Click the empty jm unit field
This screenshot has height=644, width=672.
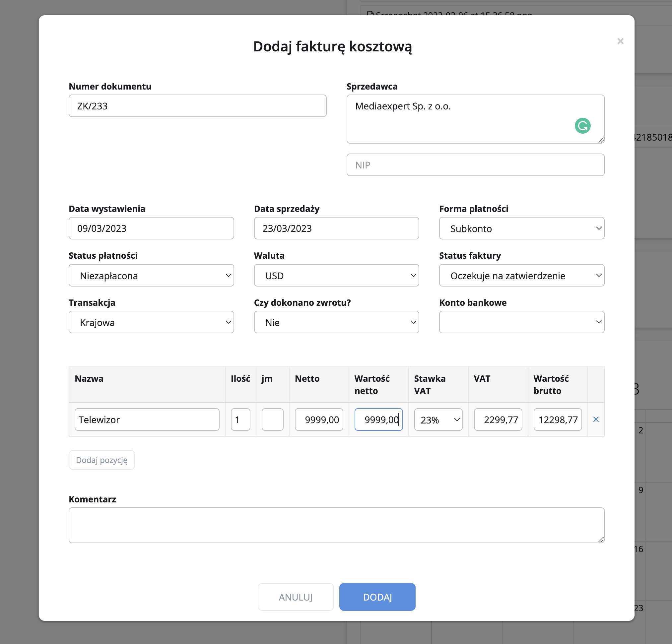[272, 419]
